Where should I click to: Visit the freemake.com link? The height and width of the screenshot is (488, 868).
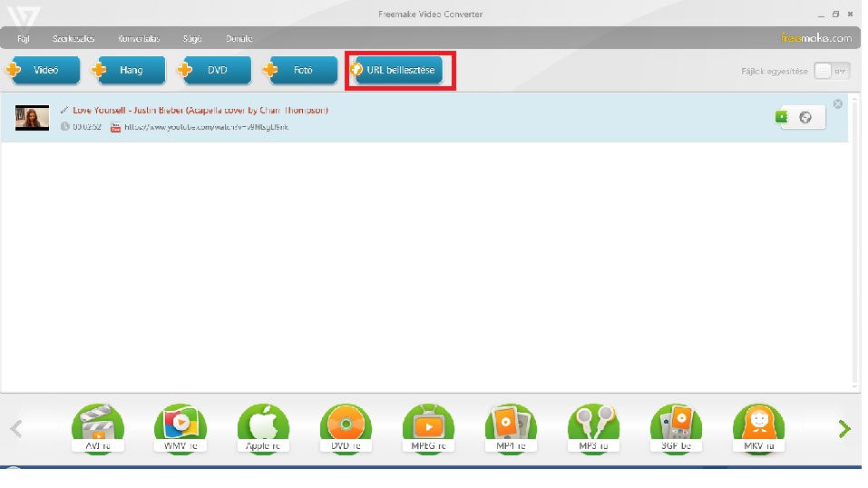click(816, 38)
